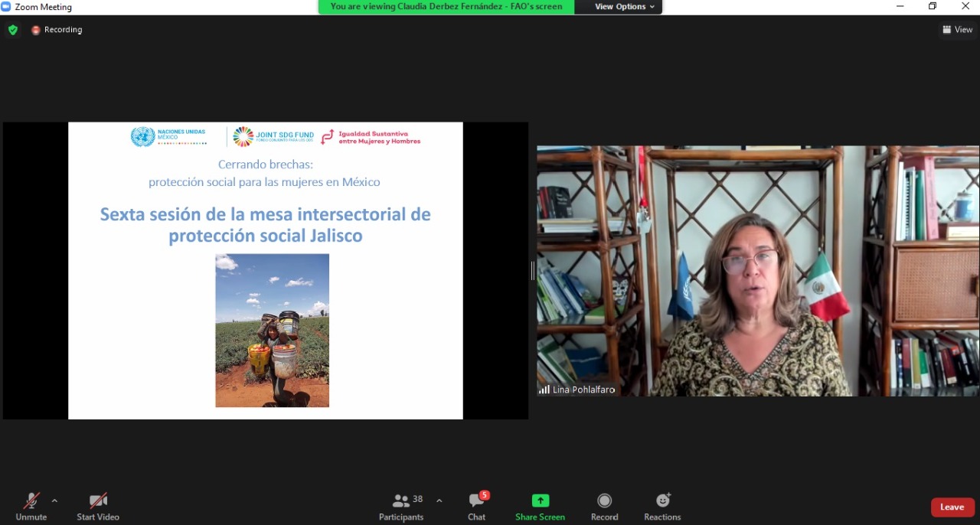Open the Reactions menu
The image size is (980, 525).
click(662, 507)
